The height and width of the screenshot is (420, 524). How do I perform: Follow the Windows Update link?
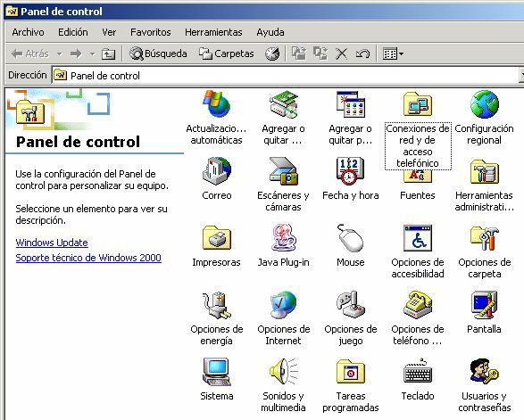[52, 243]
